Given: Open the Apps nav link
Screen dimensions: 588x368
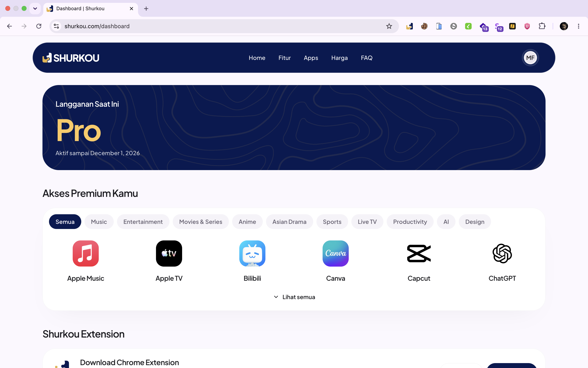Looking at the screenshot, I should click(x=311, y=58).
